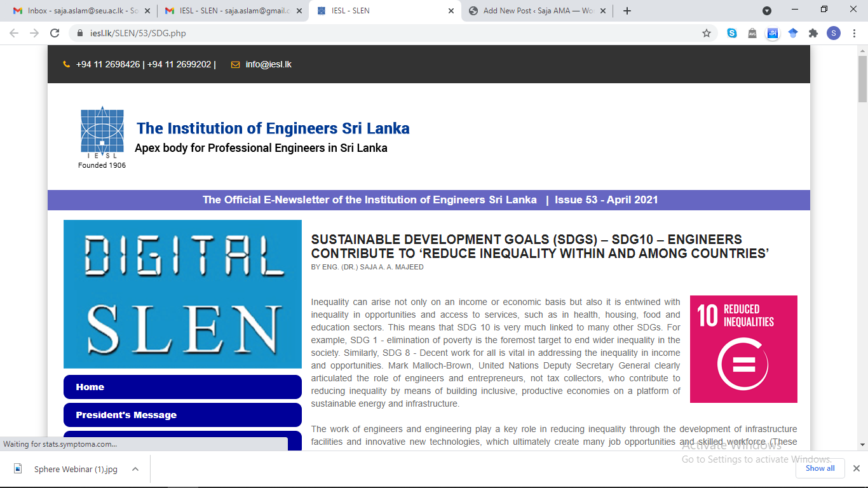Screen dimensions: 868x488
Task: Click Show all downloads
Action: coord(820,468)
